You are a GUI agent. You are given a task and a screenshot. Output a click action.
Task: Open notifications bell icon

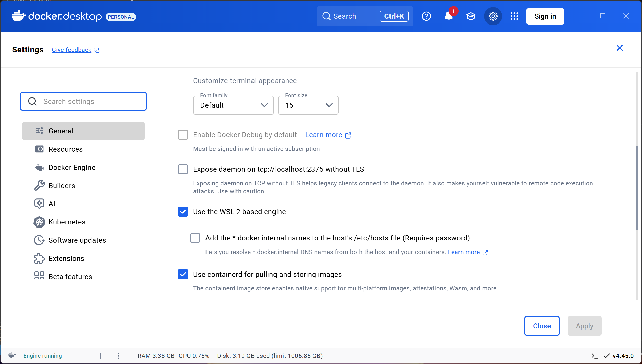coord(449,16)
